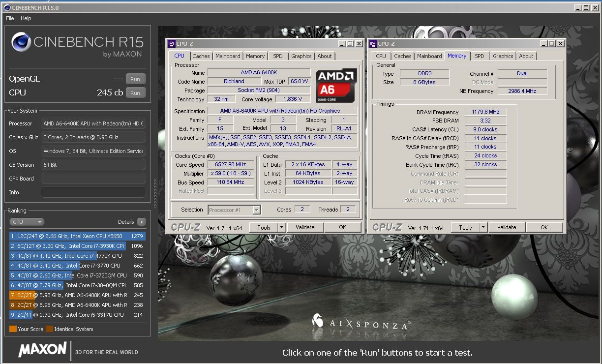Click Validate in right CPU-Z window
The height and width of the screenshot is (364, 602).
pyautogui.click(x=507, y=227)
